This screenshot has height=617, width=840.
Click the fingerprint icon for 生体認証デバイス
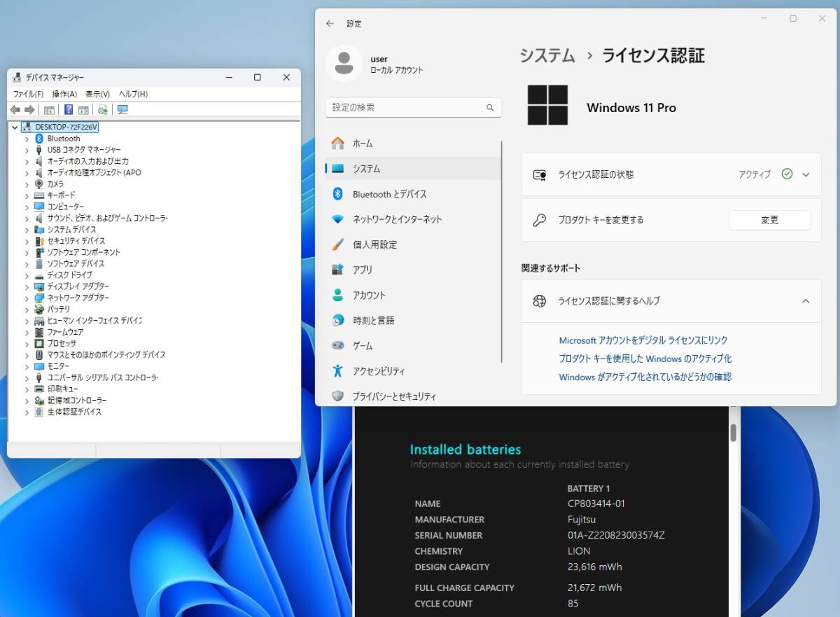tap(39, 412)
